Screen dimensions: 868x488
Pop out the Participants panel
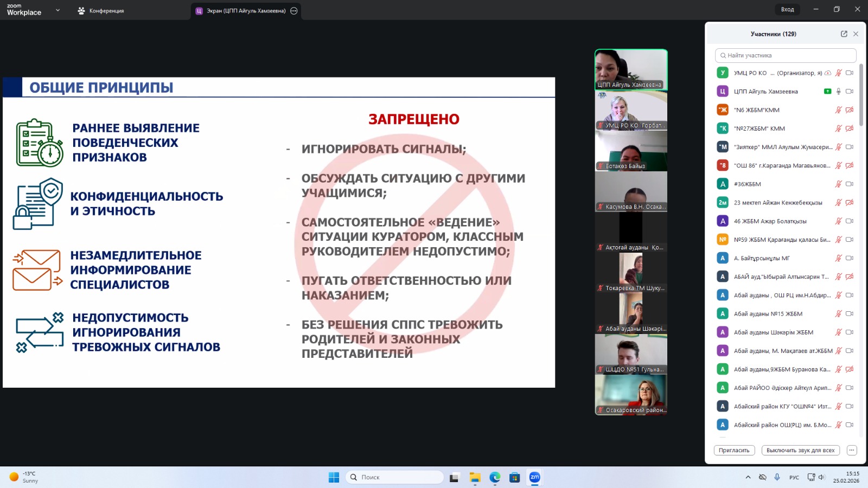[x=844, y=34]
